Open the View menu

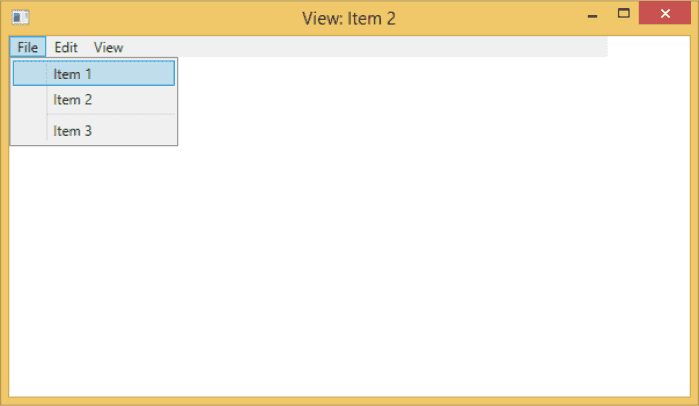[108, 47]
